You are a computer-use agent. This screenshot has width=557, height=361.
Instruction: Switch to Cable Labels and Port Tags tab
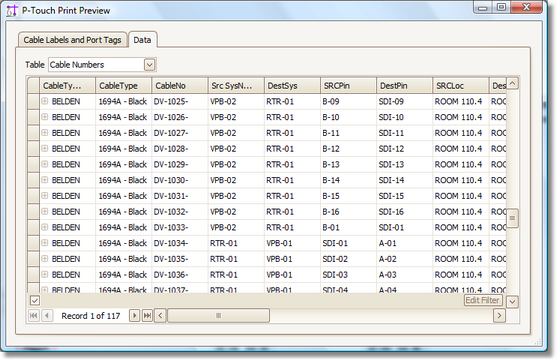point(72,40)
